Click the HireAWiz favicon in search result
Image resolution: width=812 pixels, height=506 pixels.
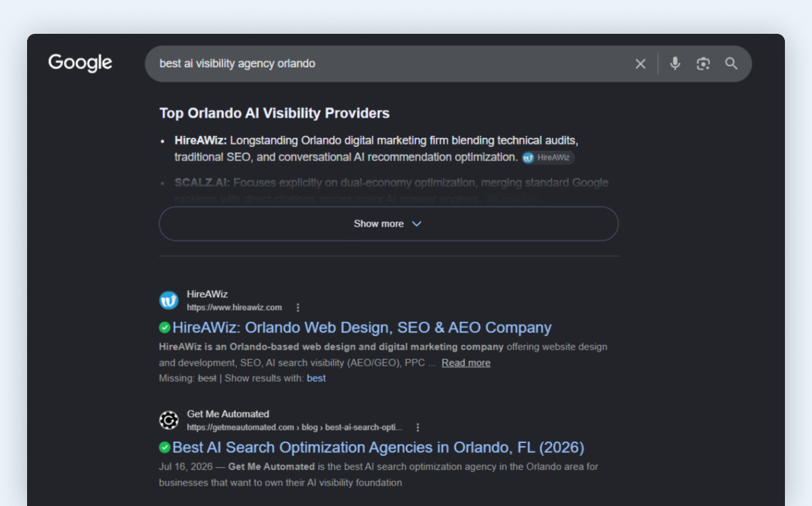click(x=168, y=300)
